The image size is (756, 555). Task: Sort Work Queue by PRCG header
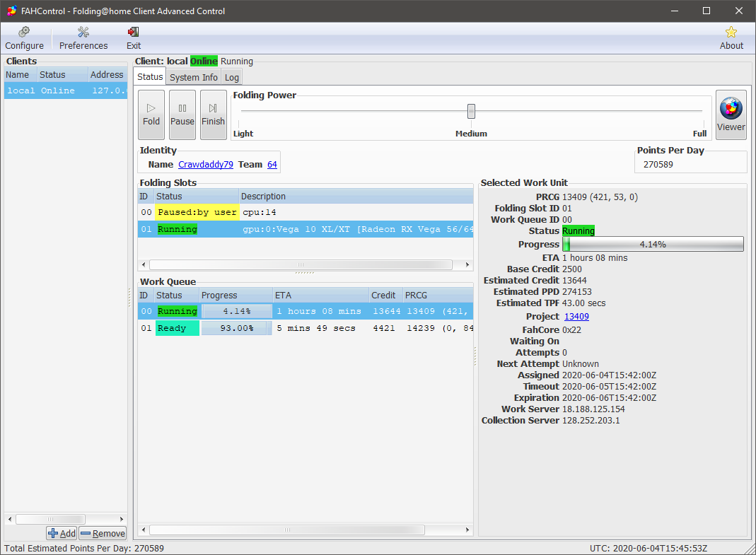(438, 295)
